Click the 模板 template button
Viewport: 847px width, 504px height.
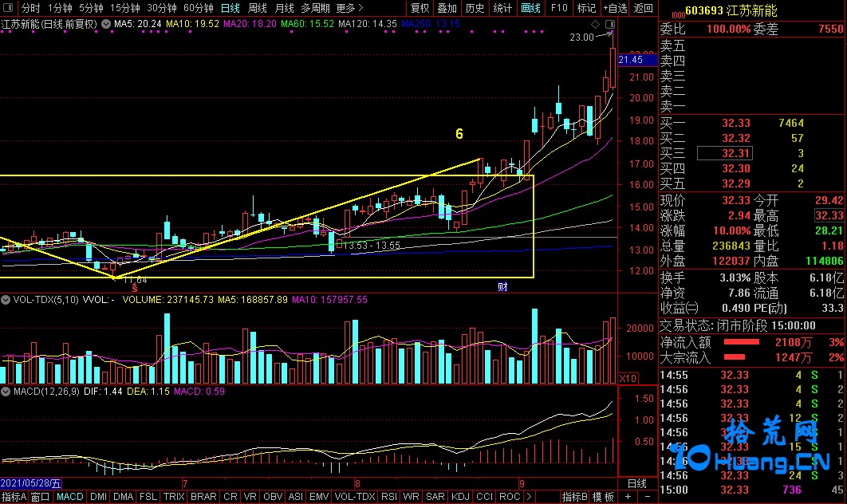604,497
